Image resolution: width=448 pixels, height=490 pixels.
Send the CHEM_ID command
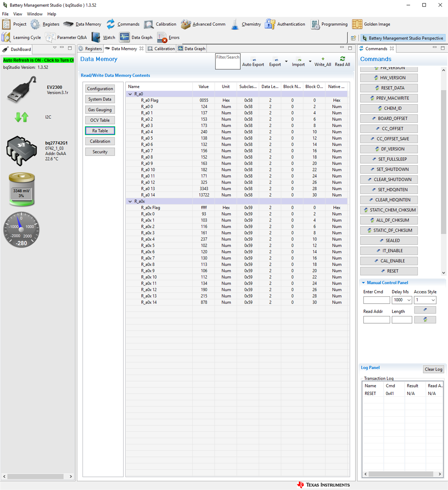coord(389,108)
